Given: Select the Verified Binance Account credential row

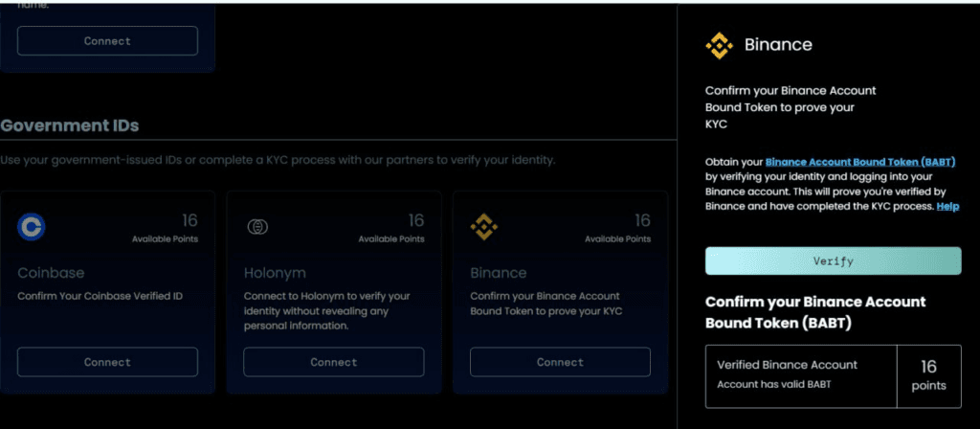Looking at the screenshot, I should (801, 373).
